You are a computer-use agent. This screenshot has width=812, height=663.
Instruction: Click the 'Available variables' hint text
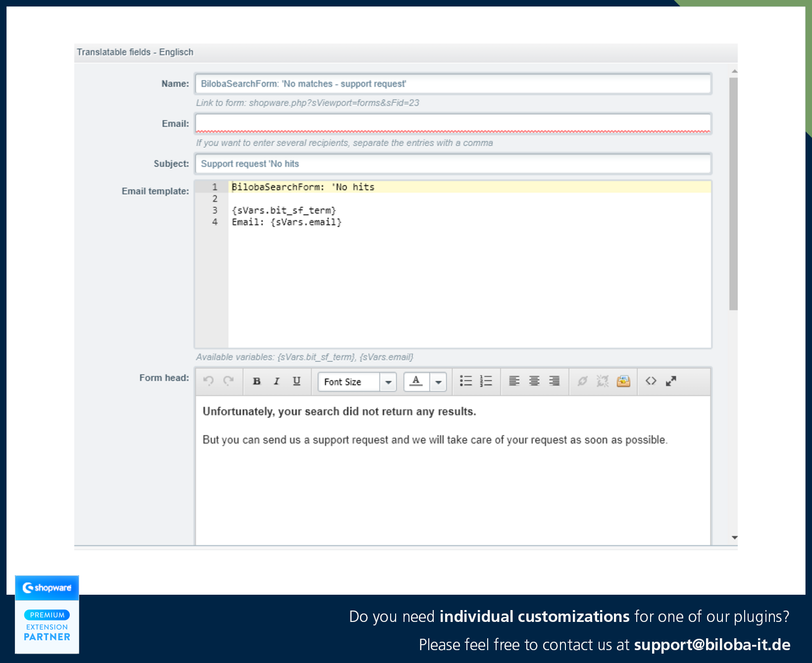tap(304, 357)
